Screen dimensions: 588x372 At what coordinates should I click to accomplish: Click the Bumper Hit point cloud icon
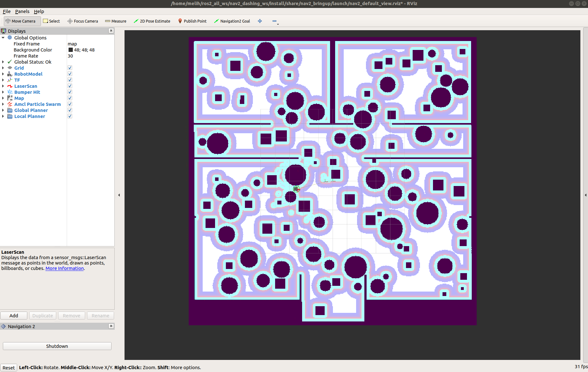[x=10, y=92]
